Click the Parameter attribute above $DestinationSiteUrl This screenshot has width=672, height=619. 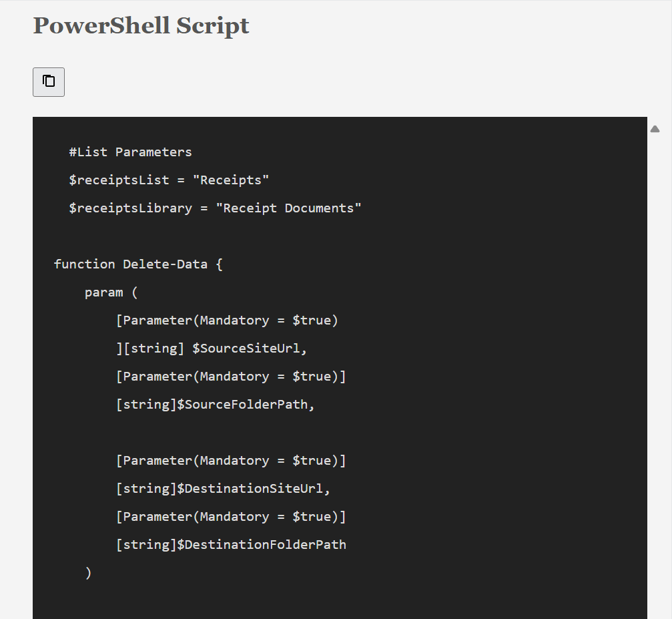[x=231, y=461]
